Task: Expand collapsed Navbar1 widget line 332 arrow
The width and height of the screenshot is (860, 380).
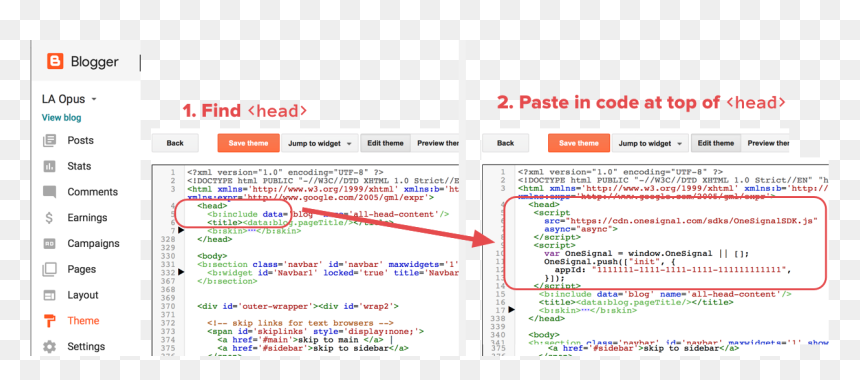Action: [x=182, y=273]
